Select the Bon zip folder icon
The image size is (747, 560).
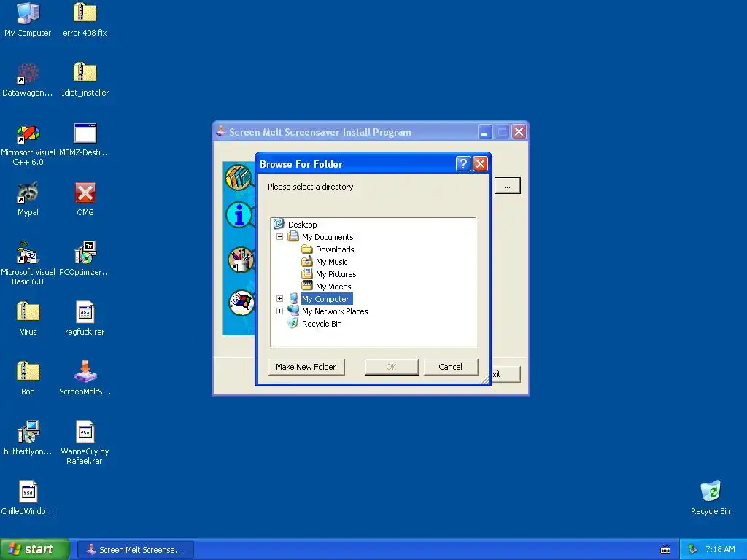pos(28,378)
